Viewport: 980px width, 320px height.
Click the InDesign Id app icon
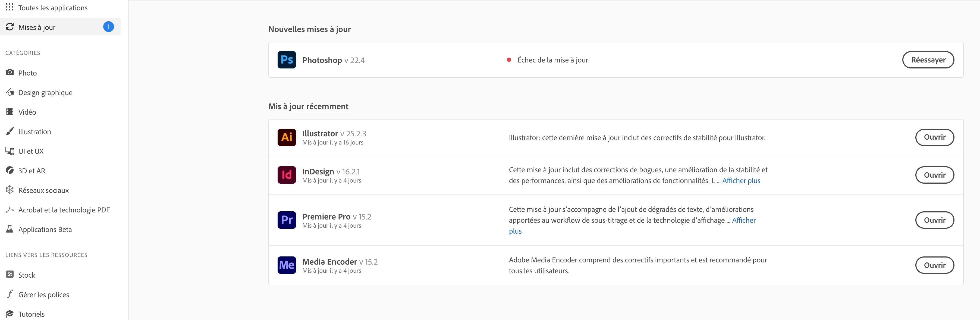point(287,175)
